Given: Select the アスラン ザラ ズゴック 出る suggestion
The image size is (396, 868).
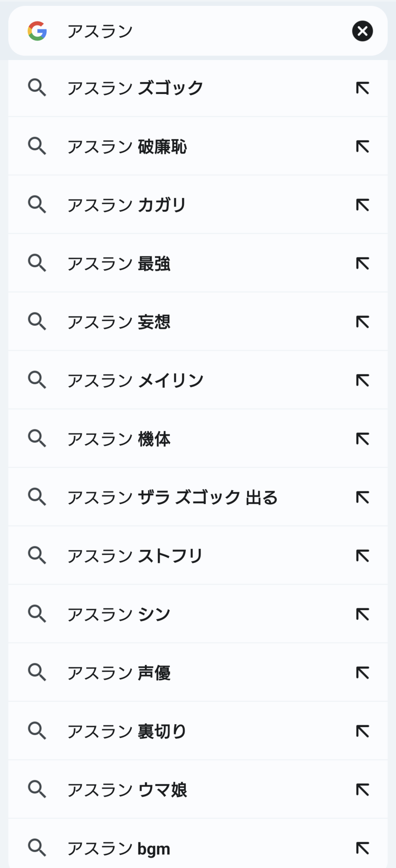Looking at the screenshot, I should pyautogui.click(x=172, y=497).
